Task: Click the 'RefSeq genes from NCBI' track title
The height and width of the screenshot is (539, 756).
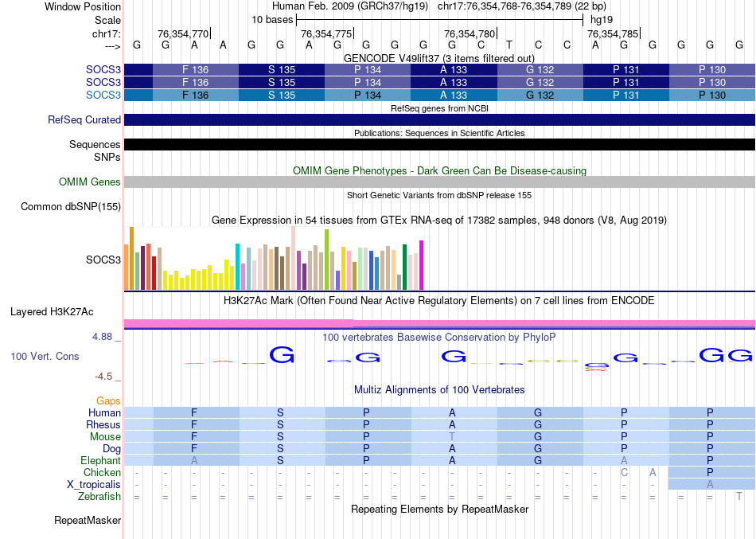Action: pos(439,108)
